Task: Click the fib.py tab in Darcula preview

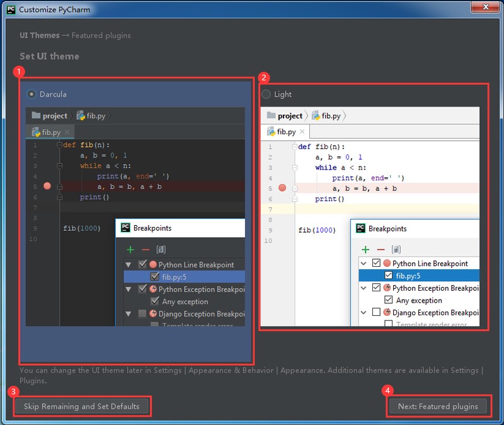Action: tap(50, 132)
